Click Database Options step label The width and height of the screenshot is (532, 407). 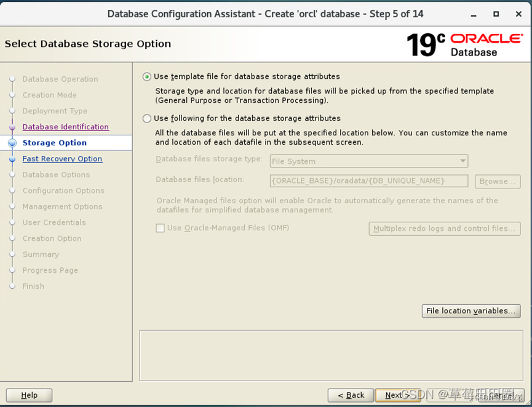click(x=56, y=175)
